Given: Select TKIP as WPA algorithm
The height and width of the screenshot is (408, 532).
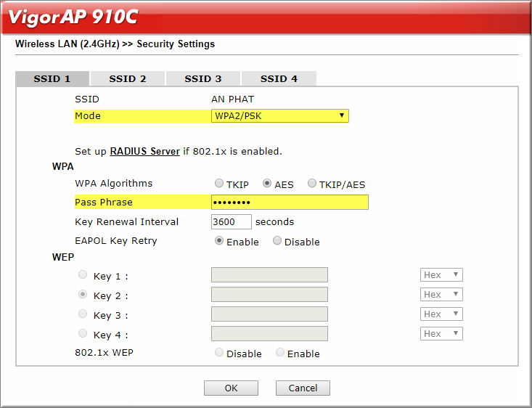Looking at the screenshot, I should coord(219,183).
